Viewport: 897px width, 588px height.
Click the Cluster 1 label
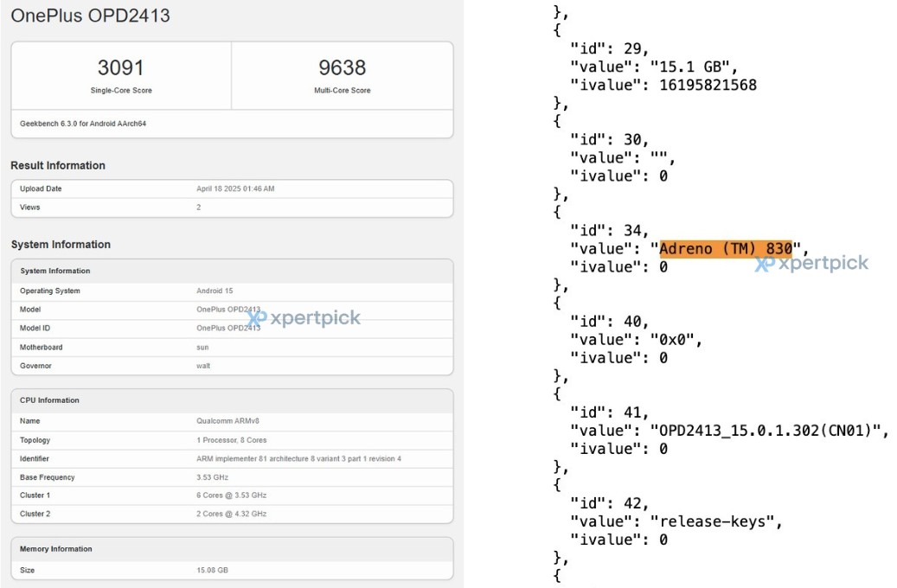point(35,495)
